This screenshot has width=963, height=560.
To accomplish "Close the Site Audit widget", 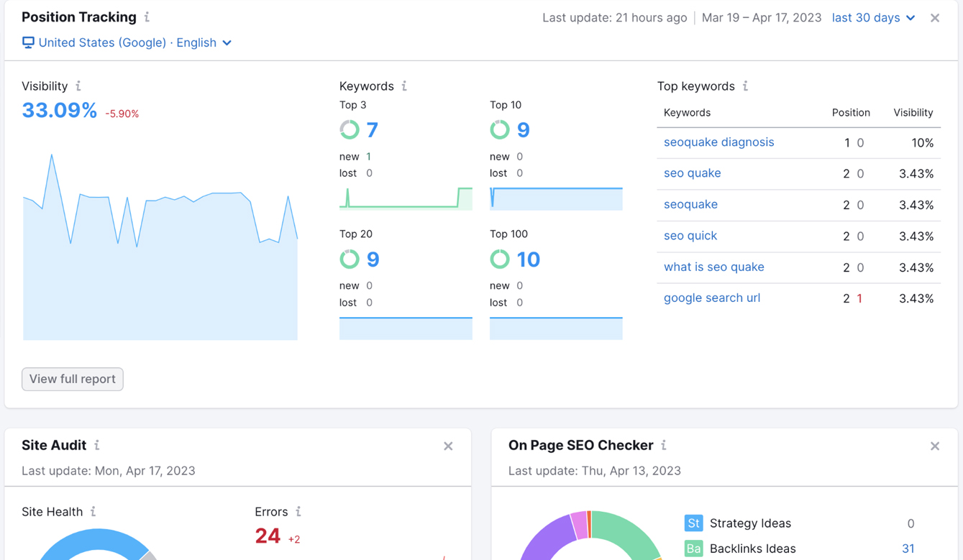I will 448,446.
